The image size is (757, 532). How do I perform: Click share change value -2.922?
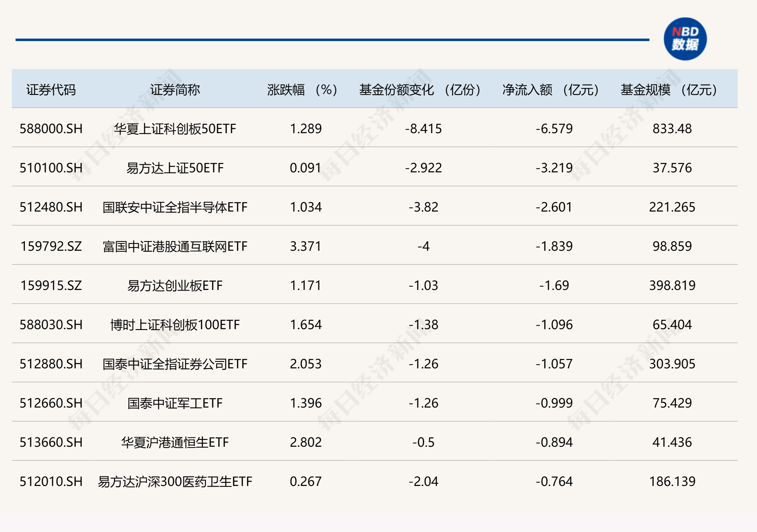click(423, 168)
